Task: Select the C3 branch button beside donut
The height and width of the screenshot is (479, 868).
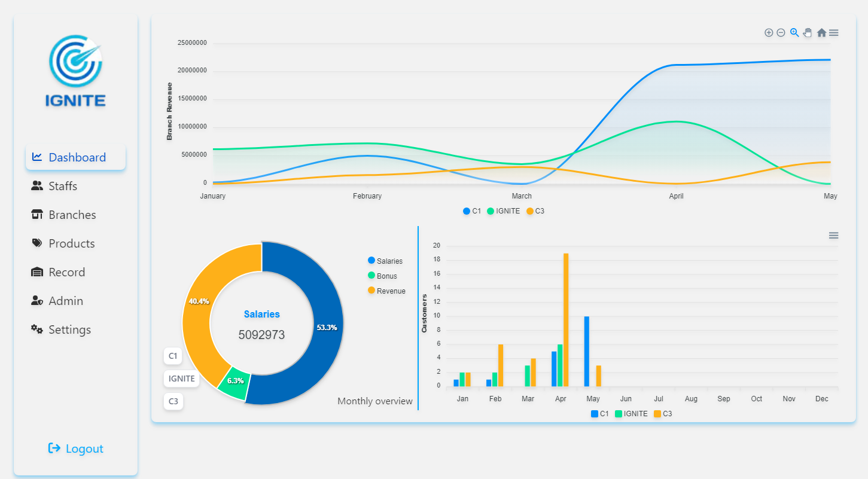Action: click(x=173, y=401)
